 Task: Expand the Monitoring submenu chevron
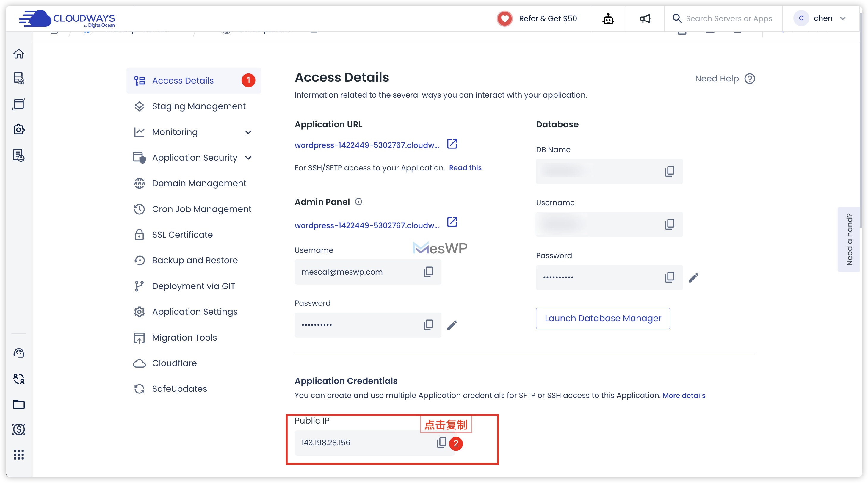click(x=248, y=132)
